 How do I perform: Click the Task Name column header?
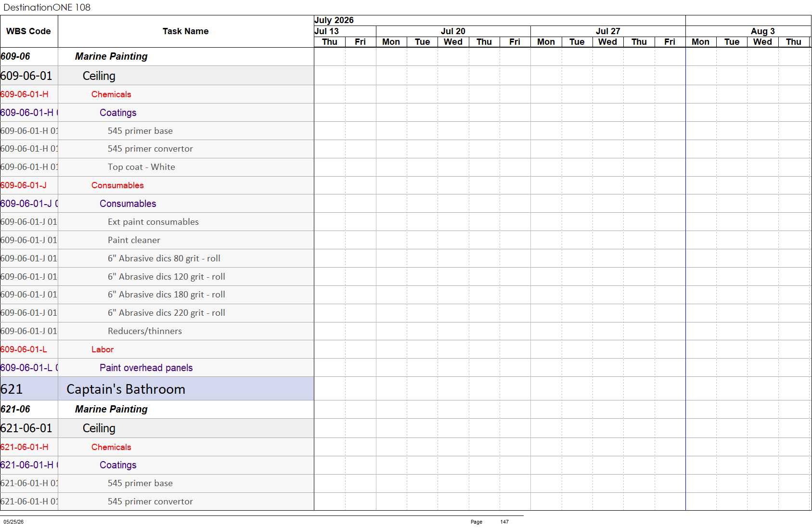click(185, 31)
